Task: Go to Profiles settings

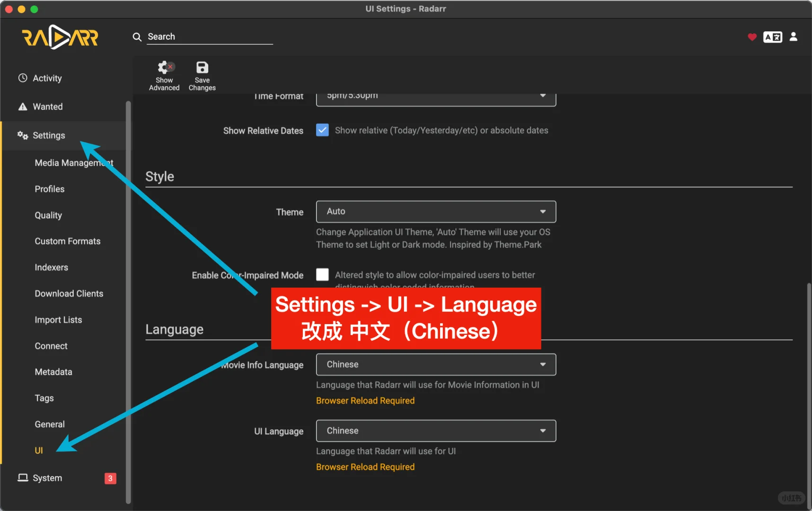Action: pyautogui.click(x=50, y=189)
